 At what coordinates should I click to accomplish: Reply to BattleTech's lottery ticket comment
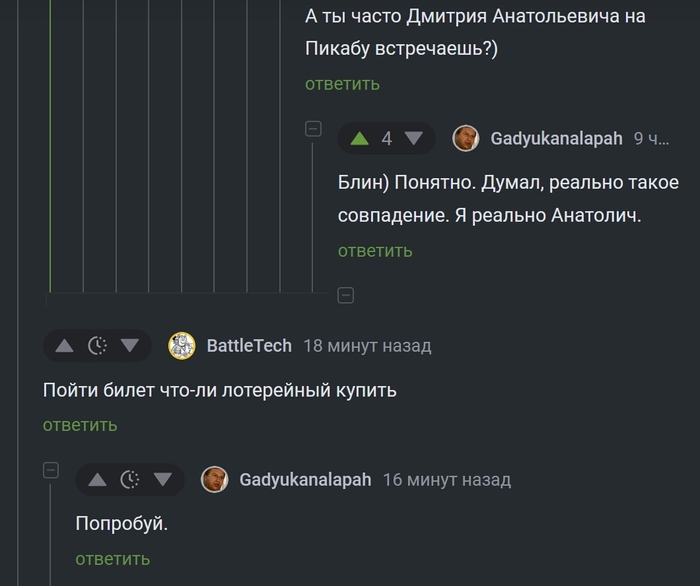(x=80, y=425)
